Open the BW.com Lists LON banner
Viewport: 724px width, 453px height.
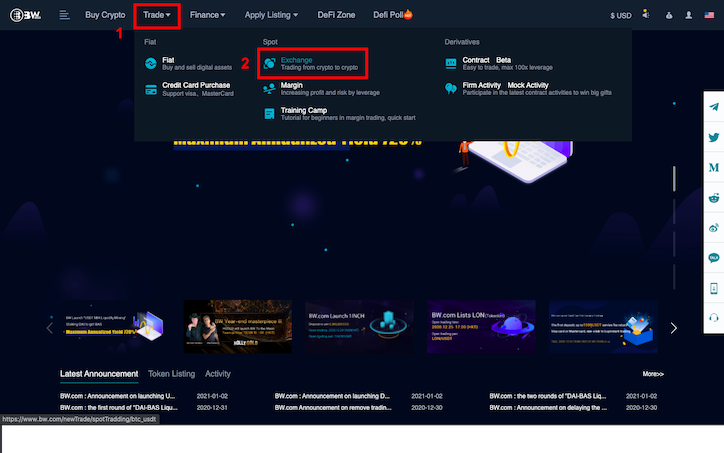[481, 326]
